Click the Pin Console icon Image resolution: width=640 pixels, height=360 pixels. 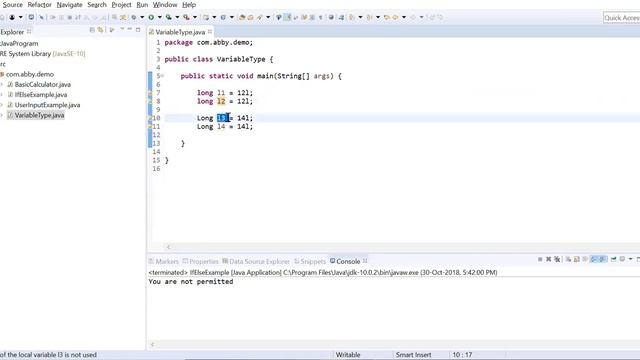pyautogui.click(x=613, y=259)
